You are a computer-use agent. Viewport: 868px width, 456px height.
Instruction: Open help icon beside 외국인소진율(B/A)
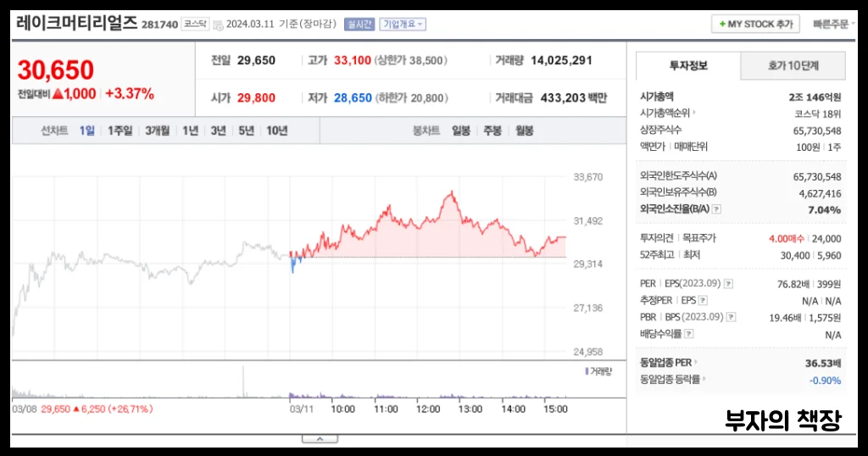(716, 209)
